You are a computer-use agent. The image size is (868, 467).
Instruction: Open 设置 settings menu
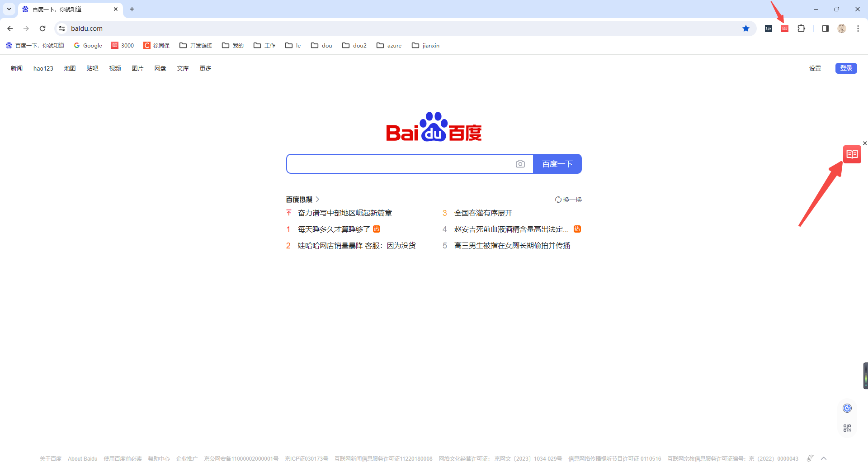[x=815, y=68]
